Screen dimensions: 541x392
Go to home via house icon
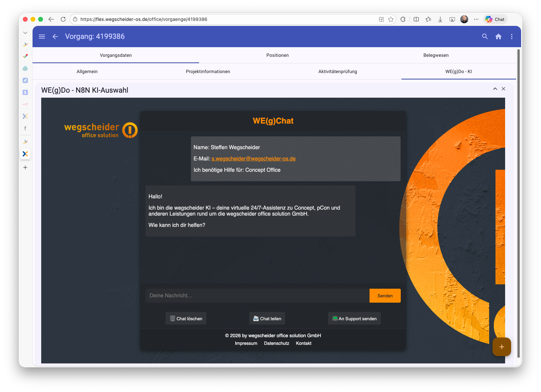tap(498, 37)
